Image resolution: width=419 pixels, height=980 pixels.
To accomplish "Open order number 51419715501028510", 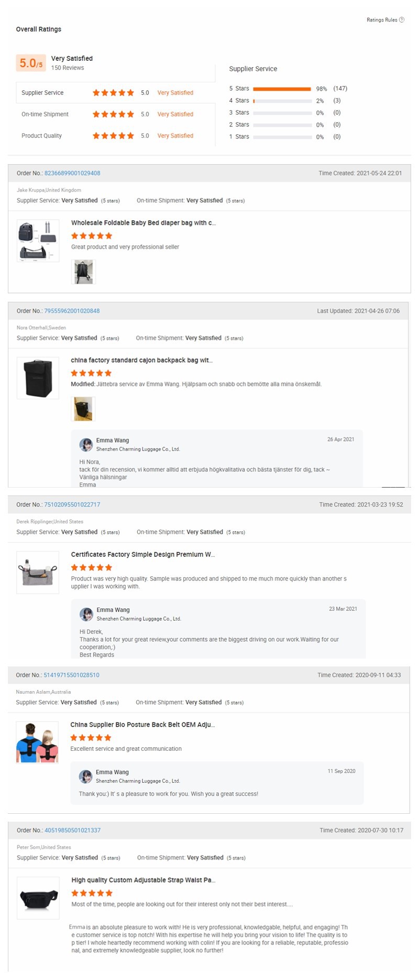I will [71, 675].
